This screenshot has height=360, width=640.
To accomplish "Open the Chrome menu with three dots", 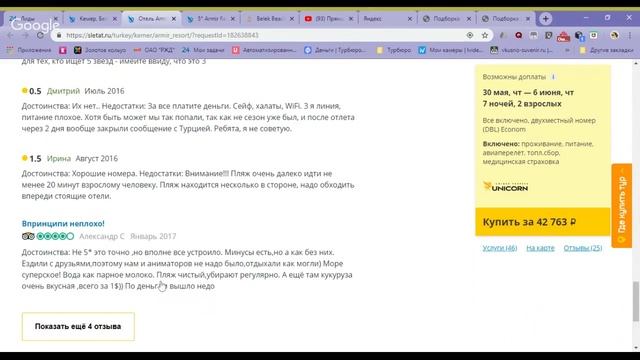I will pos(630,36).
